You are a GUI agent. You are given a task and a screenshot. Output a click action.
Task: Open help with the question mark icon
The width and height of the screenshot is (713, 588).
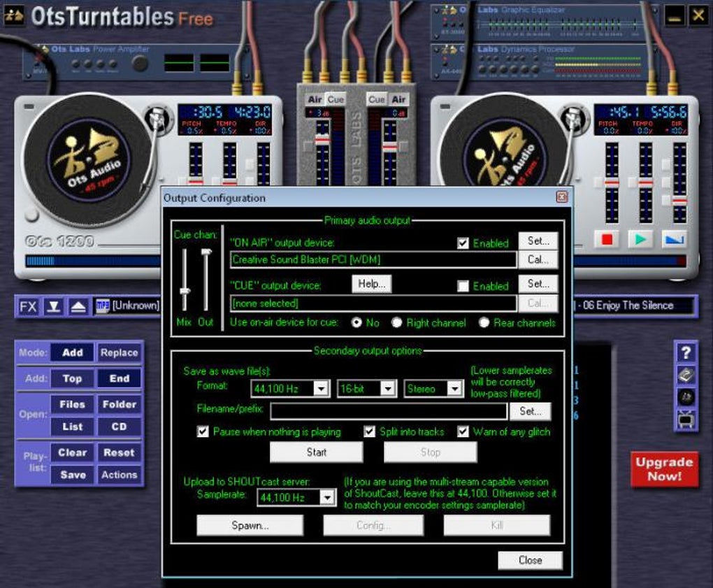click(686, 352)
